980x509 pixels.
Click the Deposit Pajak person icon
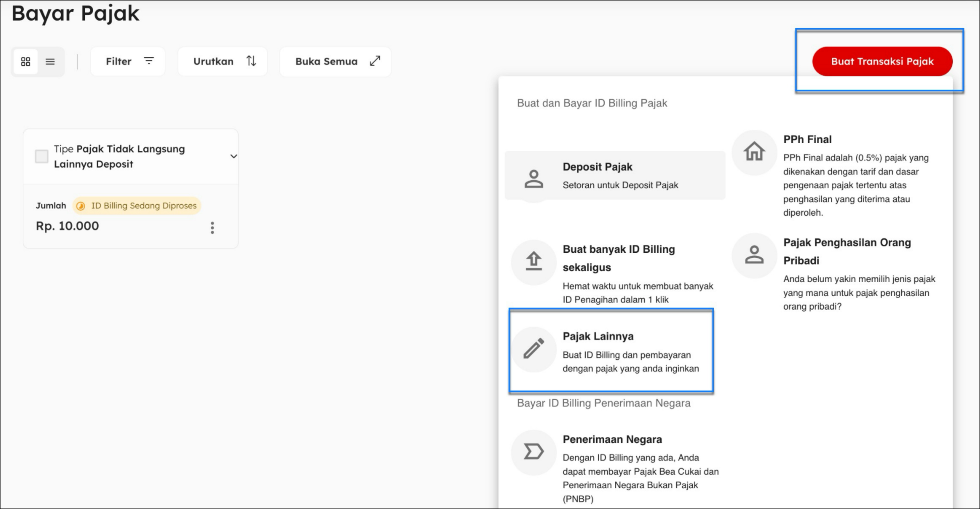click(534, 179)
